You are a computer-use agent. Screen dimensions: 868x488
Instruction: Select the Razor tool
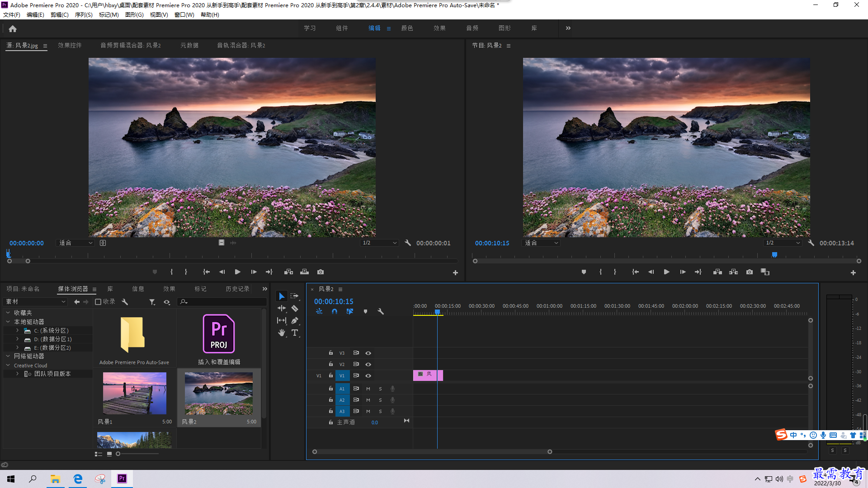click(295, 308)
